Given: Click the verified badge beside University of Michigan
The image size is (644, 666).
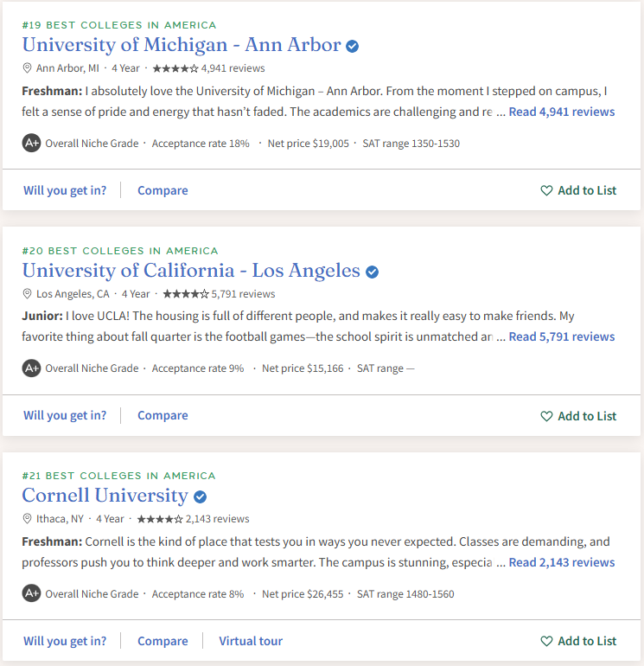Looking at the screenshot, I should tap(353, 46).
